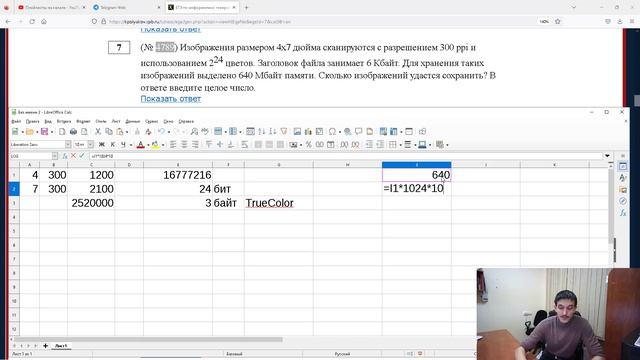Toggle Italic formatting (К)
The height and width of the screenshot is (360, 640).
coord(113,144)
